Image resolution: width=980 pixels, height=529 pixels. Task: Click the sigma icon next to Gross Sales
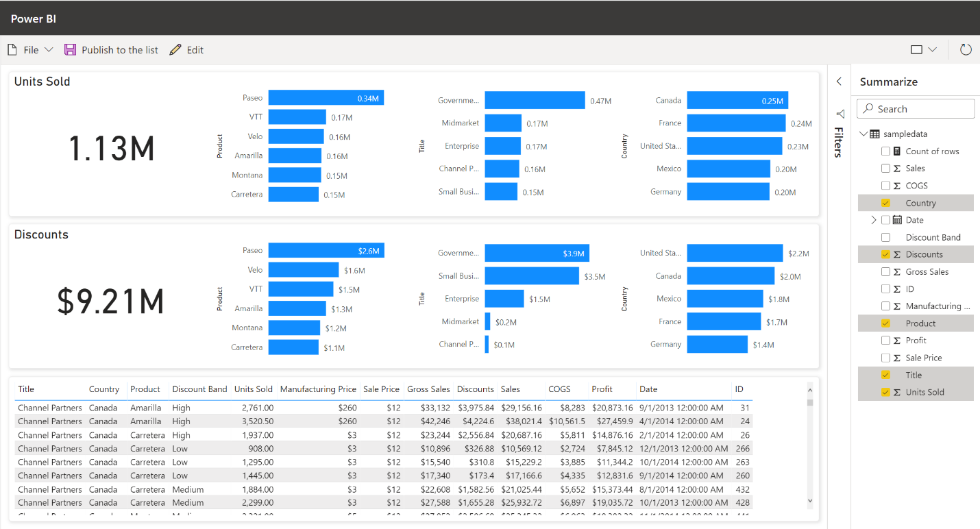point(896,272)
